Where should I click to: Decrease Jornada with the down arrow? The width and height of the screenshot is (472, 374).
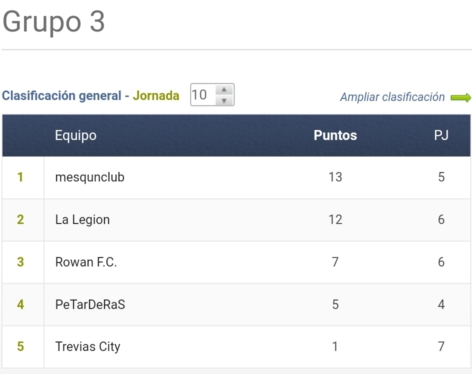224,100
